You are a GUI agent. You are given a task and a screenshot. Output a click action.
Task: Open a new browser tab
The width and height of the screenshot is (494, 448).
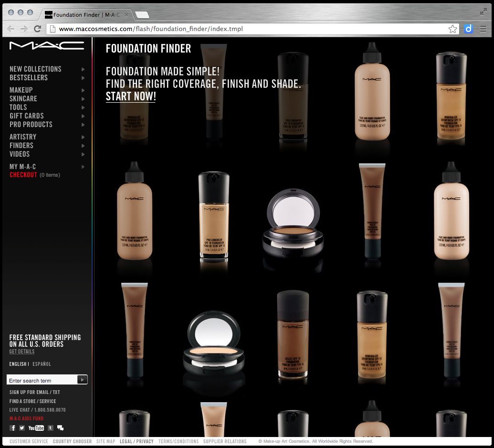tap(142, 14)
